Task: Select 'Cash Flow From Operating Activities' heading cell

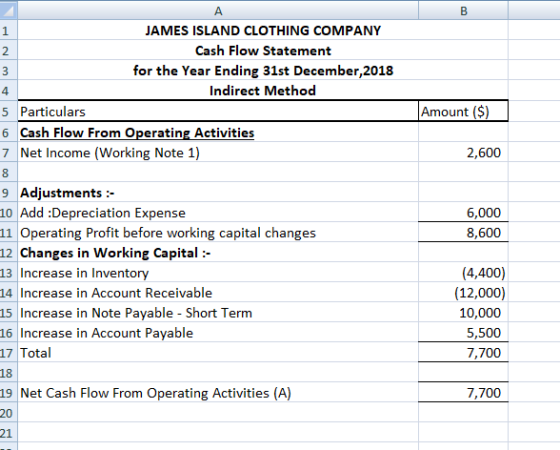Action: tap(218, 132)
